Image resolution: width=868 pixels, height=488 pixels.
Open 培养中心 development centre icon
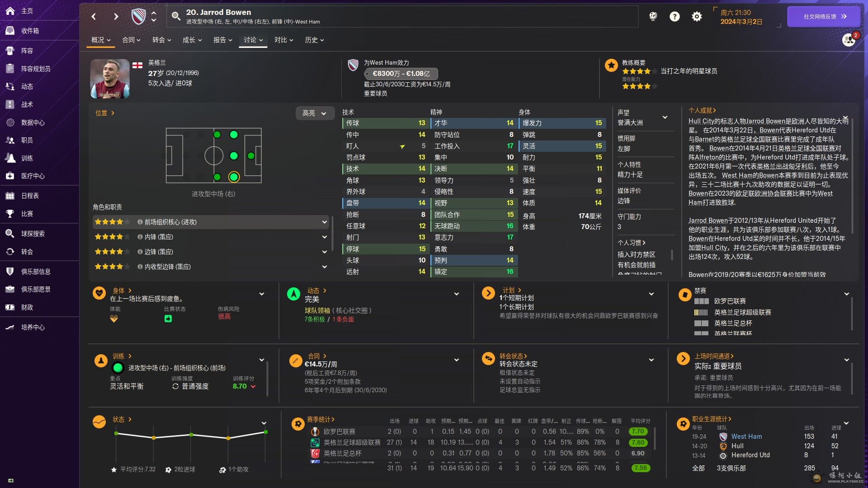click(10, 327)
